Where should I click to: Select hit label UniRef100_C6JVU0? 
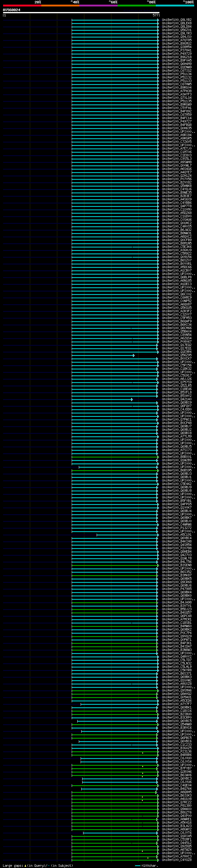tap(176, 758)
